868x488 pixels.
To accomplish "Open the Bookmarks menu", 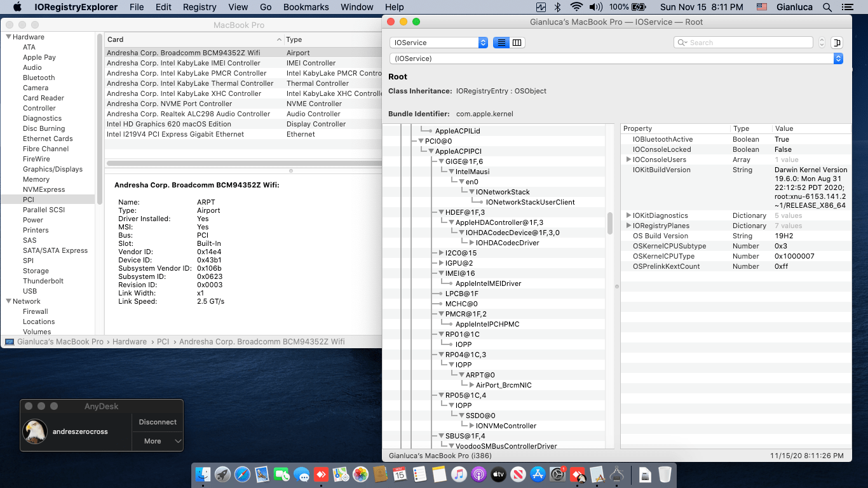I will 306,7.
